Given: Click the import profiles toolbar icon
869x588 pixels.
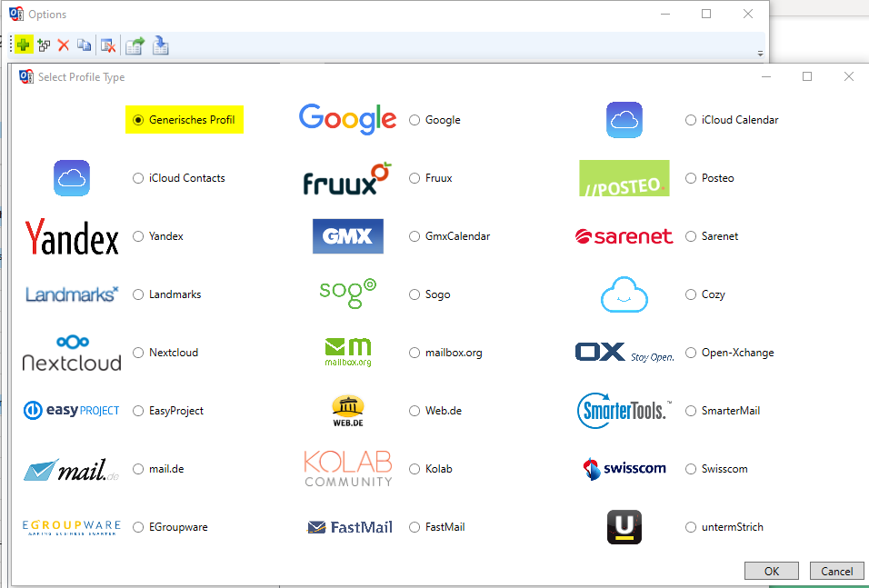Looking at the screenshot, I should pos(161,45).
